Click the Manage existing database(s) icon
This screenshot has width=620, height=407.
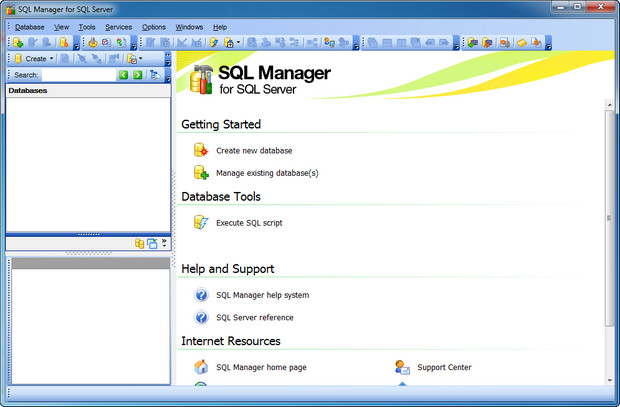(201, 172)
